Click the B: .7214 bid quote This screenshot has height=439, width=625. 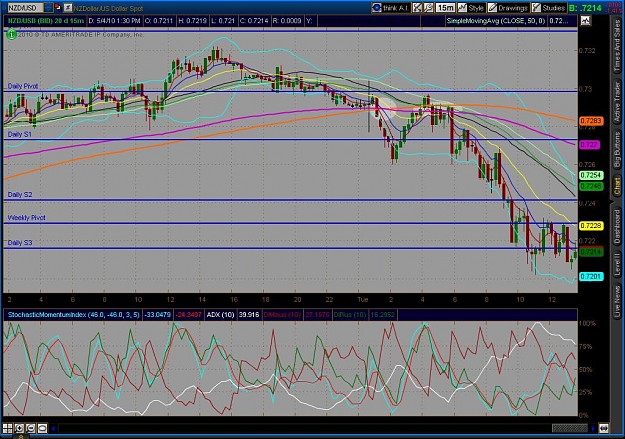[585, 8]
